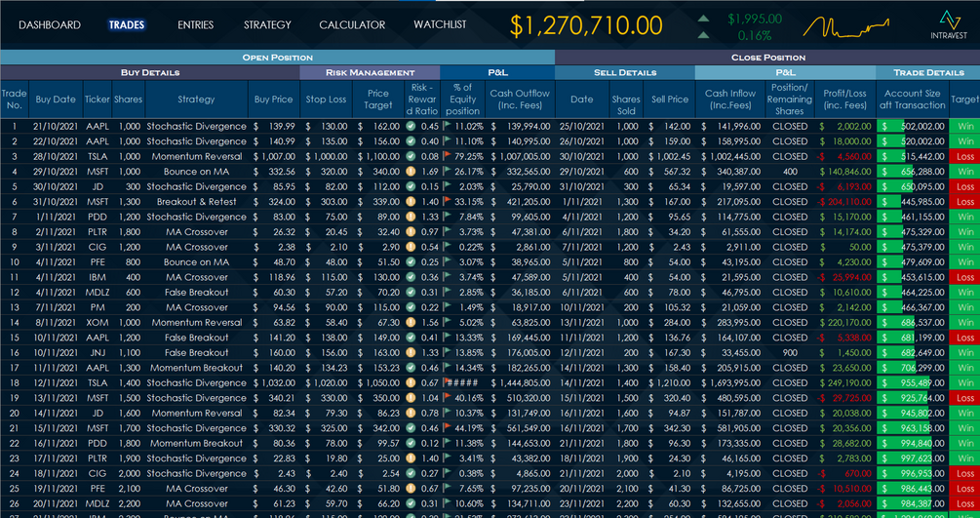Click the Buy Details group header
The width and height of the screenshot is (980, 518).
point(150,72)
